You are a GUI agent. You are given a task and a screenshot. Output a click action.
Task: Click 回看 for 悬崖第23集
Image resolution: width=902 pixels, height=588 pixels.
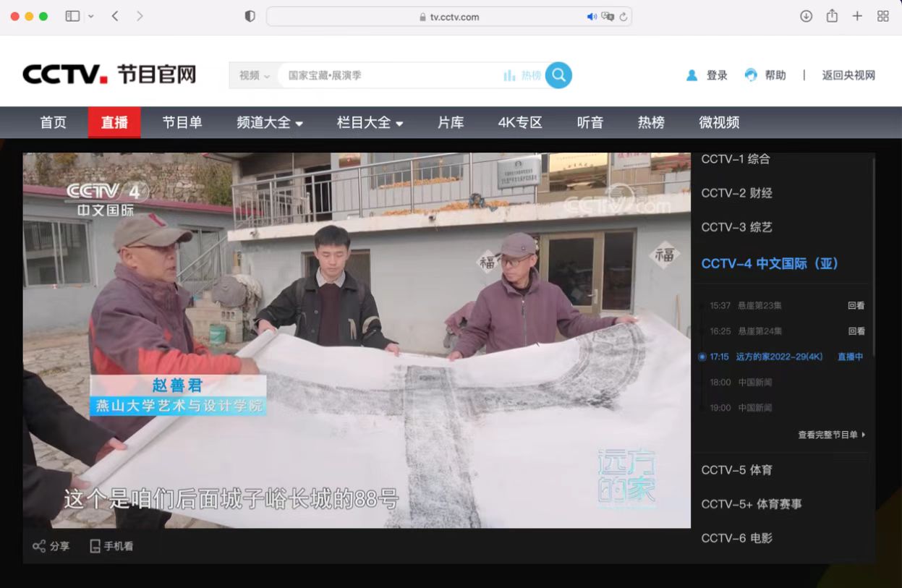point(856,306)
